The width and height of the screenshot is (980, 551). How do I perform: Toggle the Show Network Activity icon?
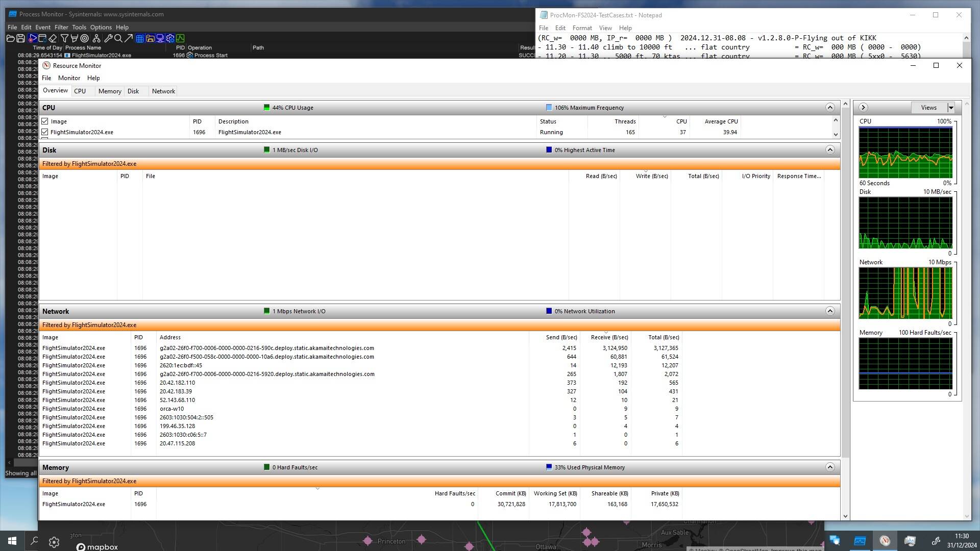tap(160, 38)
